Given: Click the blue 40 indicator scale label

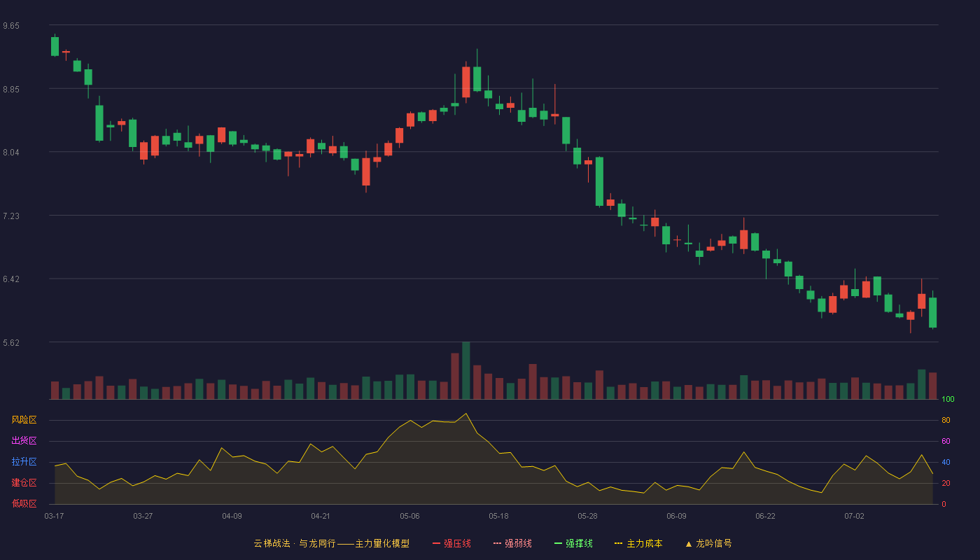Looking at the screenshot, I should 946,462.
